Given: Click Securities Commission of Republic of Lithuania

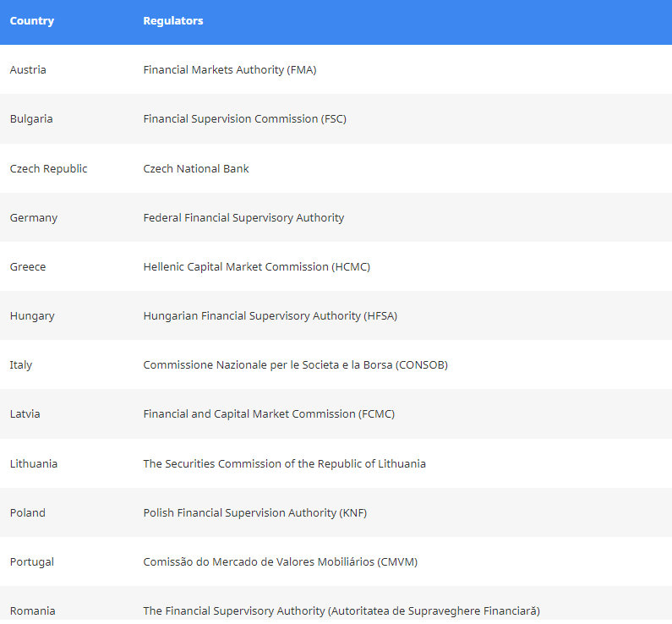Looking at the screenshot, I should point(284,463).
